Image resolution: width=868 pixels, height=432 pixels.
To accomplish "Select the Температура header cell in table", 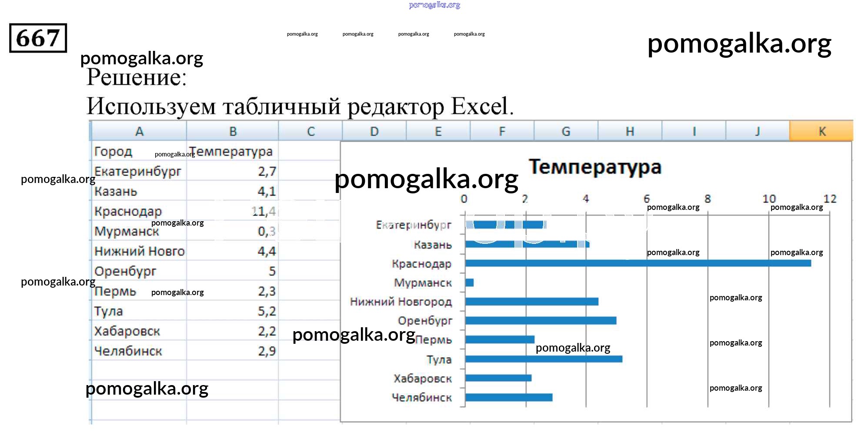I will point(231,152).
